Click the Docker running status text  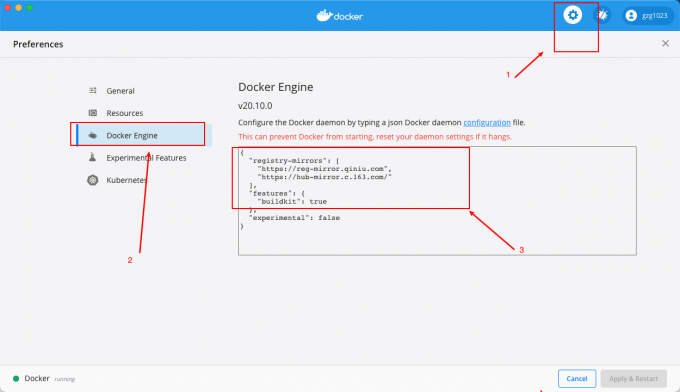(x=49, y=379)
